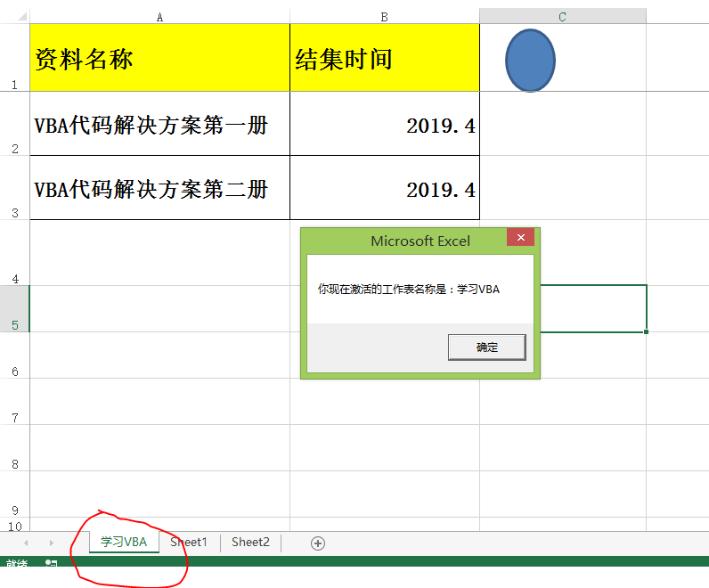Select the blue oval shape
709x588 pixels.
pos(530,61)
